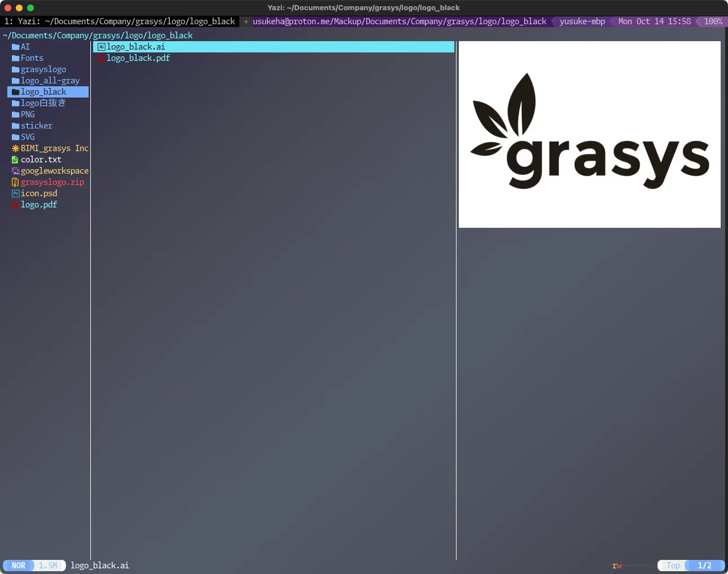The width and height of the screenshot is (728, 574).
Task: Click the AI folder icon
Action: point(15,47)
